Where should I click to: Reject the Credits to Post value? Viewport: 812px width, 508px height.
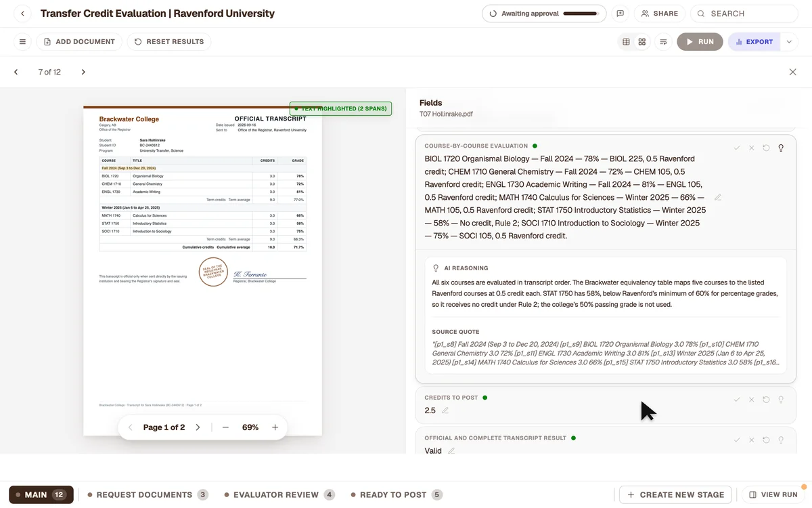[751, 400]
